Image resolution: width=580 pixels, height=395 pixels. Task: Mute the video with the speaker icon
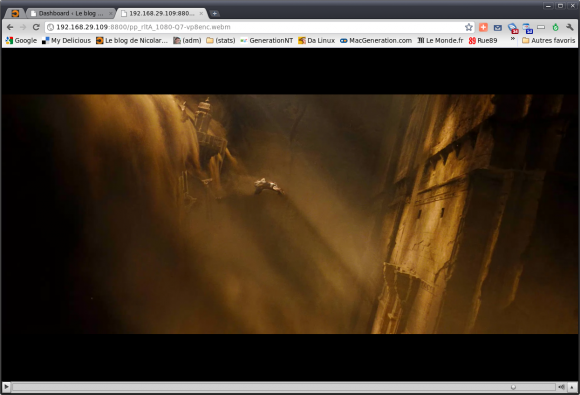click(x=561, y=387)
